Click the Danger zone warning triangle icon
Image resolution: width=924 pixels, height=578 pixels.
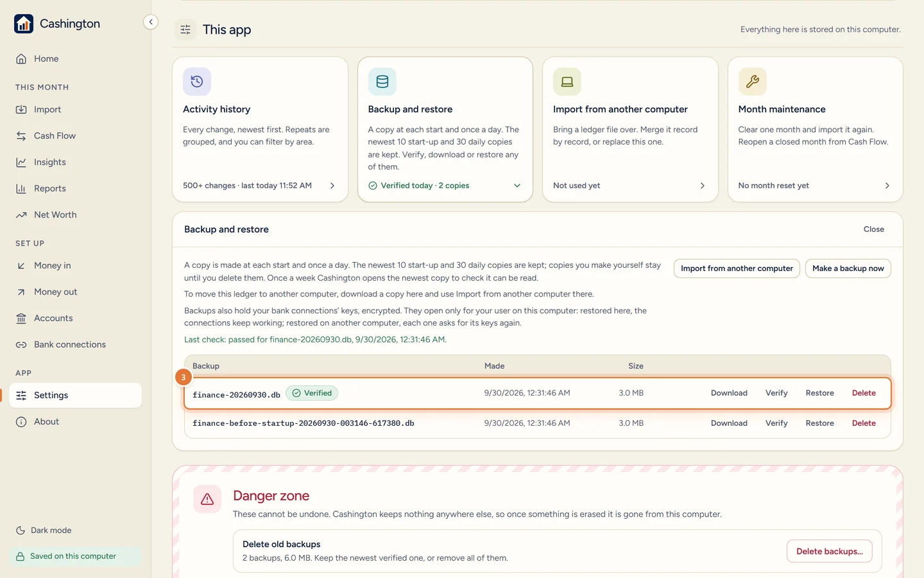pyautogui.click(x=207, y=499)
